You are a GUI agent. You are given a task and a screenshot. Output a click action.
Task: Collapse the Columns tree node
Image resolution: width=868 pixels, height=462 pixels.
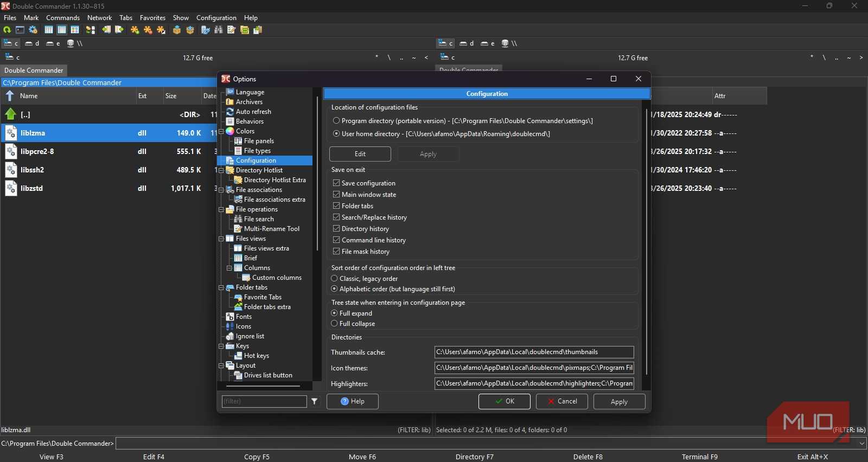point(229,268)
